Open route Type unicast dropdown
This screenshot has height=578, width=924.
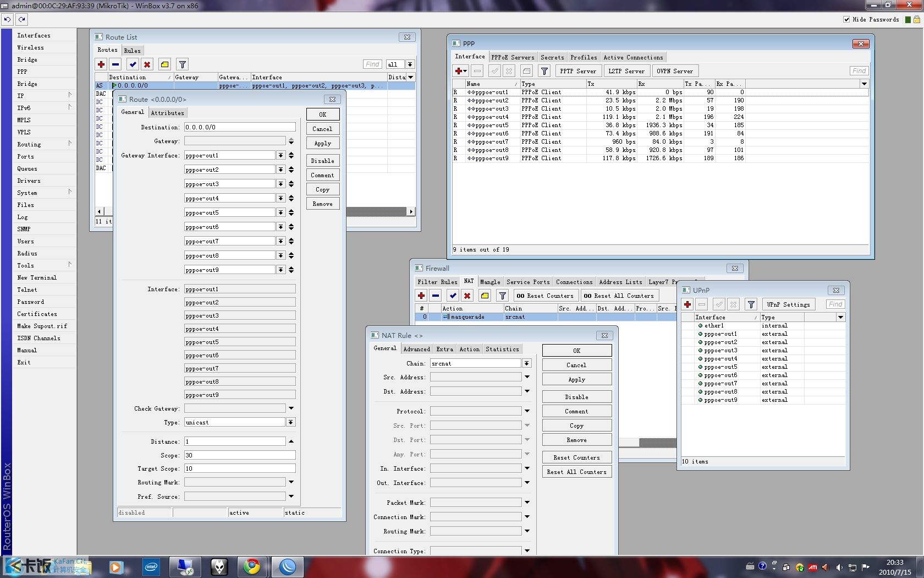(291, 422)
